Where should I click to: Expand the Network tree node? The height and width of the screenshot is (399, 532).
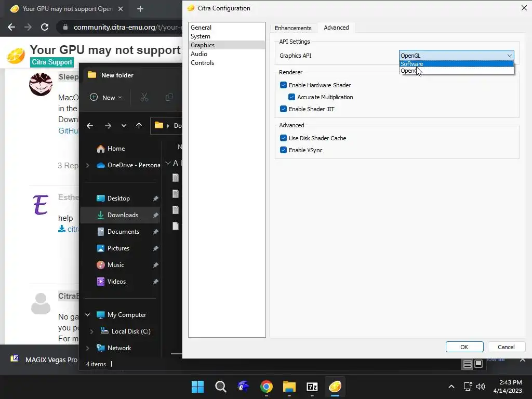pyautogui.click(x=87, y=348)
